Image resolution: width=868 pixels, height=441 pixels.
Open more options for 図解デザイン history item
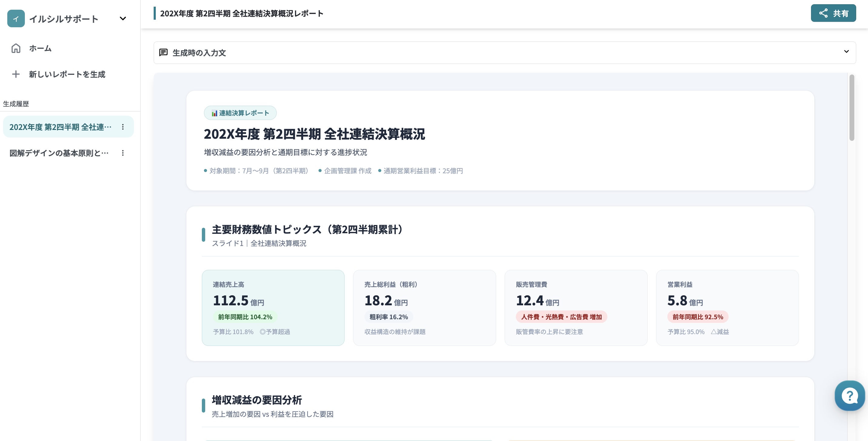tap(123, 153)
